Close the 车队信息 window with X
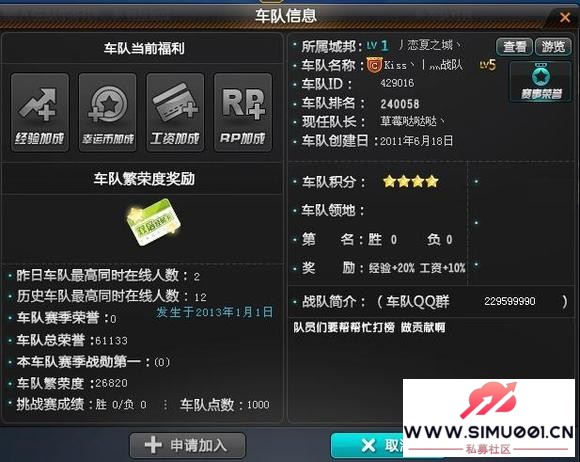Image resolution: width=580 pixels, height=462 pixels. pos(565,17)
